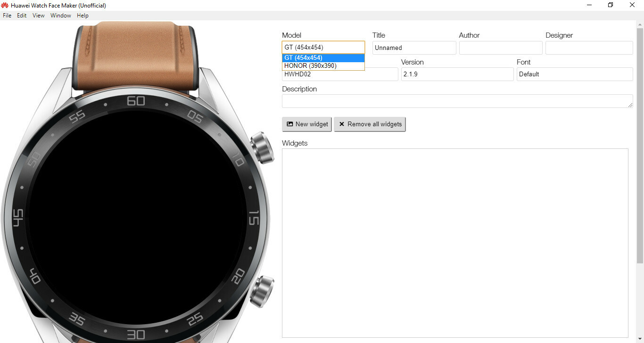Viewport: 644px width, 343px height.
Task: Click the image icon on New widget
Action: [290, 124]
